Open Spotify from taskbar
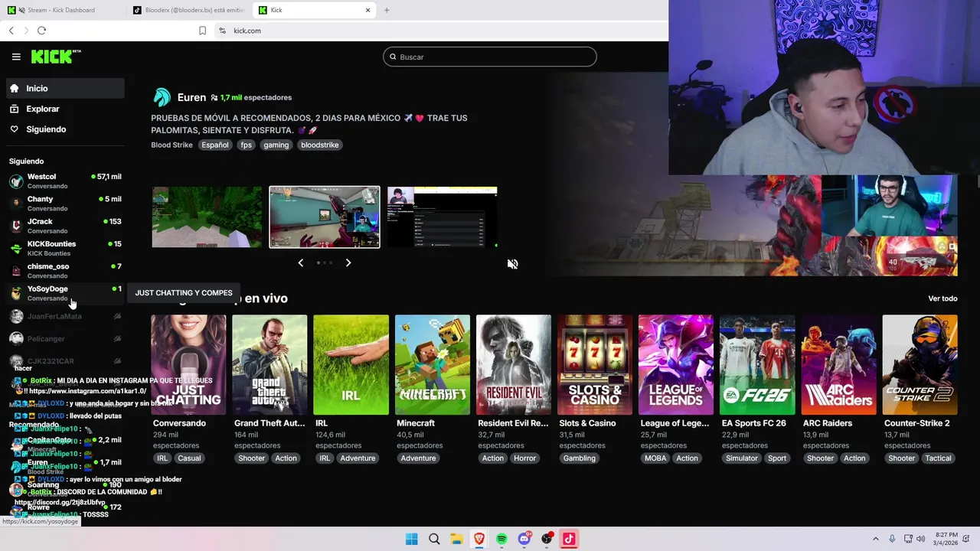The width and height of the screenshot is (980, 551). [501, 539]
